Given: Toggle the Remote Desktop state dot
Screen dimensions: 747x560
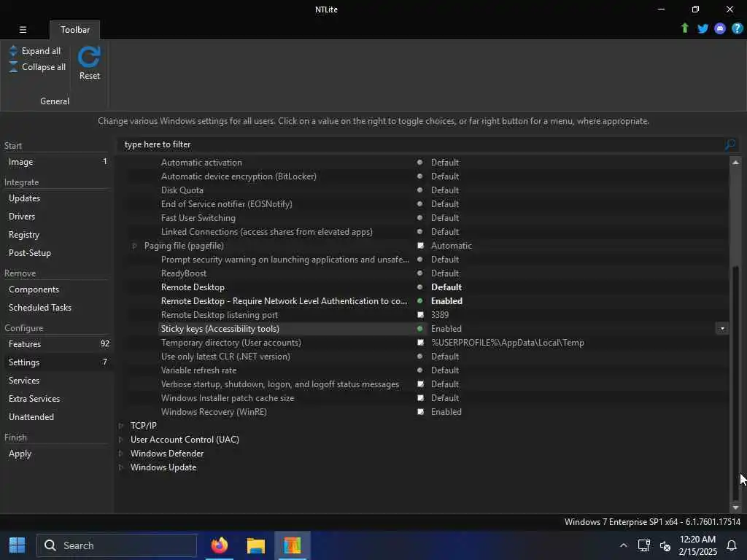Looking at the screenshot, I should coord(419,287).
